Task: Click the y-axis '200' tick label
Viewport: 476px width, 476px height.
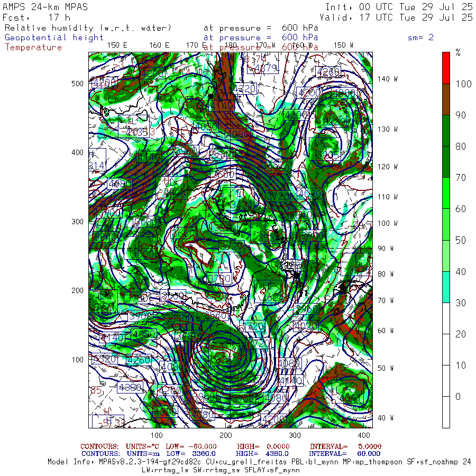Action: [x=77, y=290]
